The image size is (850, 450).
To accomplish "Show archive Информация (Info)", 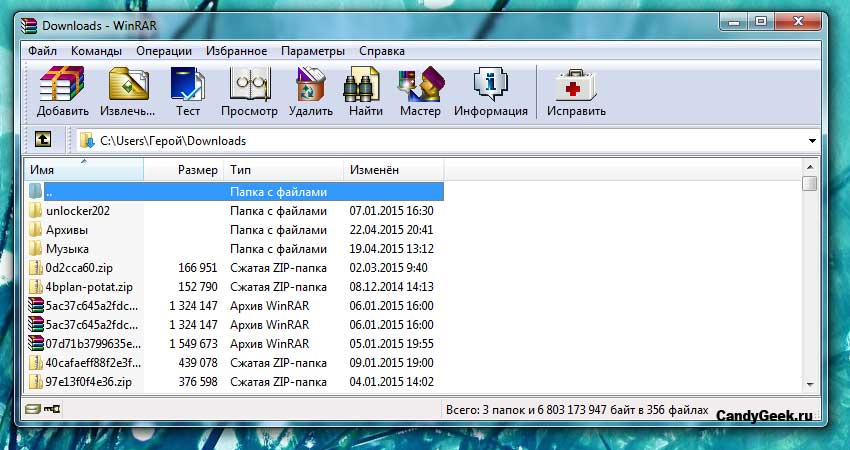I will pyautogui.click(x=491, y=84).
